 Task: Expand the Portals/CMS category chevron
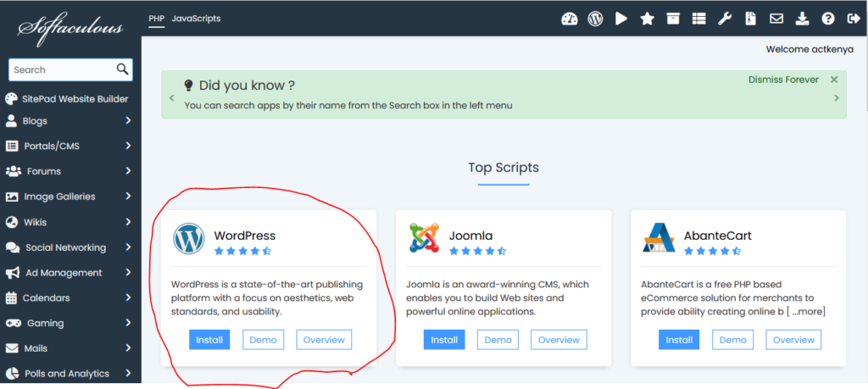(x=129, y=146)
